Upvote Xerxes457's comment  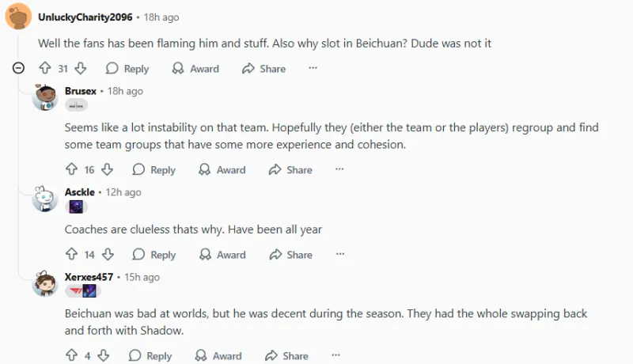tap(71, 355)
